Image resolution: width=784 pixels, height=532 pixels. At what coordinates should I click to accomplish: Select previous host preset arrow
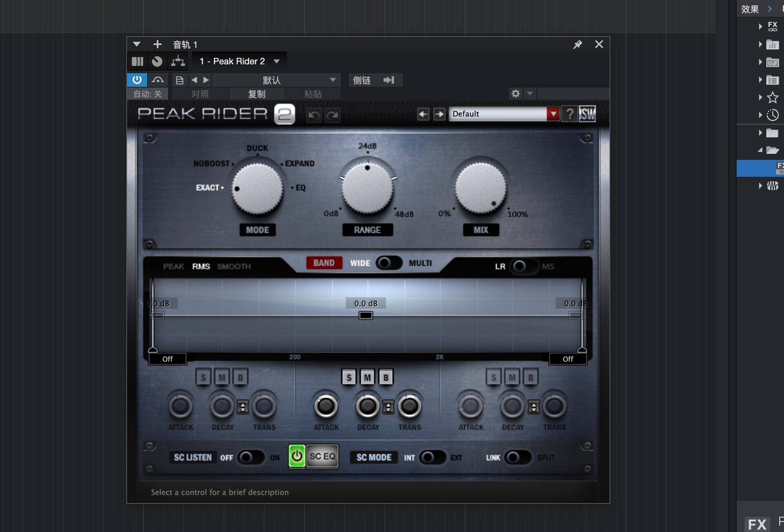(194, 80)
